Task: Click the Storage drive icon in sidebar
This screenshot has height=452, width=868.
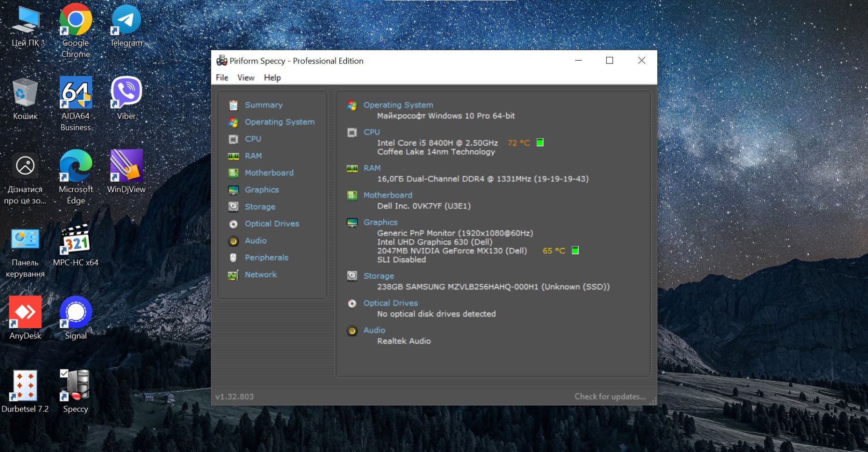Action: pyautogui.click(x=233, y=207)
